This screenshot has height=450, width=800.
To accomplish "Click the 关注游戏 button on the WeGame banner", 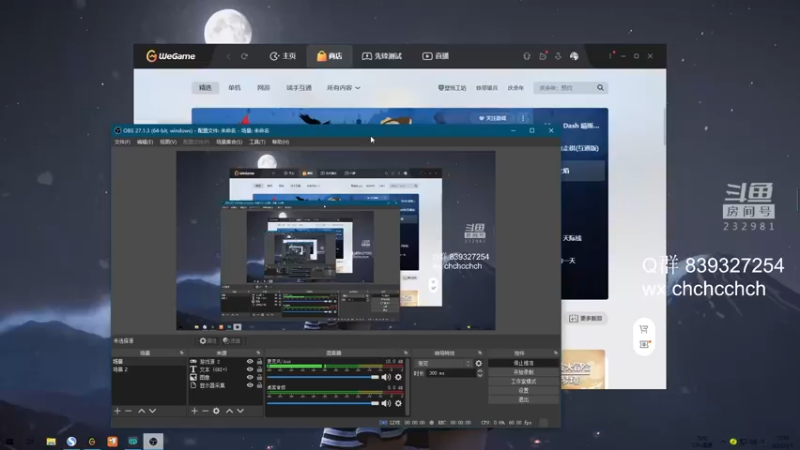I will click(x=492, y=118).
